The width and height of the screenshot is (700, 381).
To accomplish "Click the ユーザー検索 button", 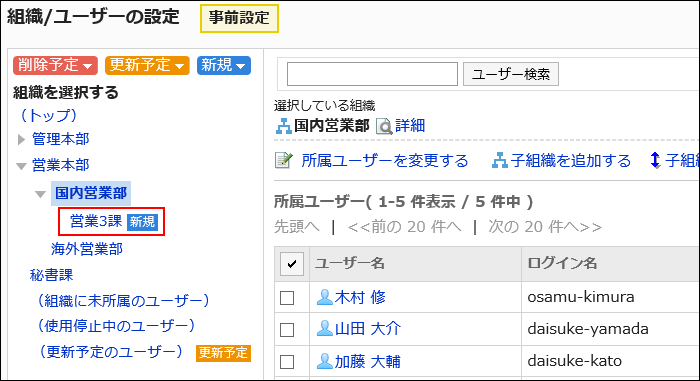I will (511, 74).
